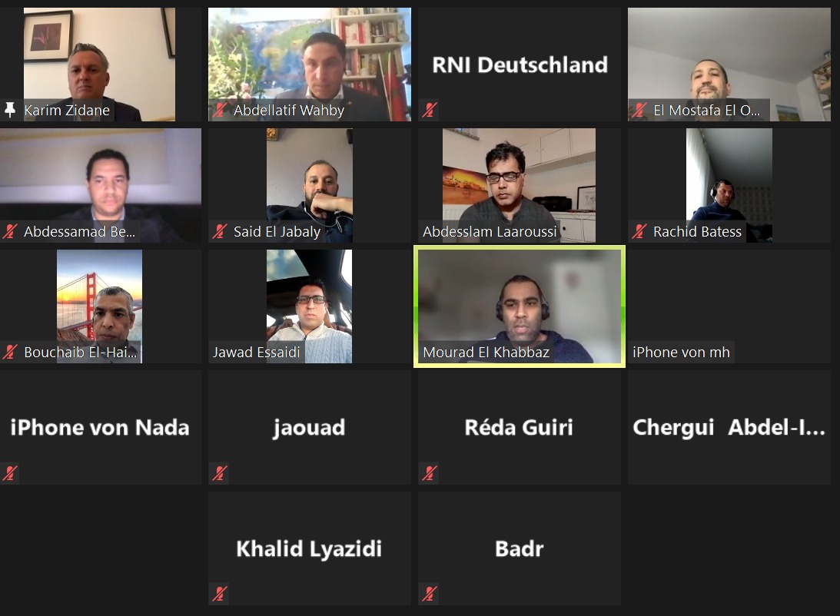Screen dimensions: 840x616
Task: Select Jawad Essaidi's video tile
Action: click(x=310, y=306)
